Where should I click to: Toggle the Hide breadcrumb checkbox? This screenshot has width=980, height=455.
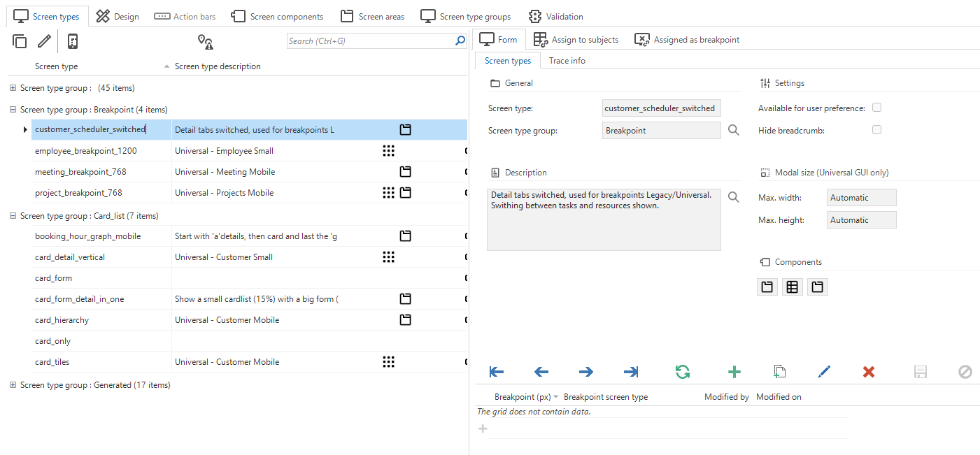point(876,130)
